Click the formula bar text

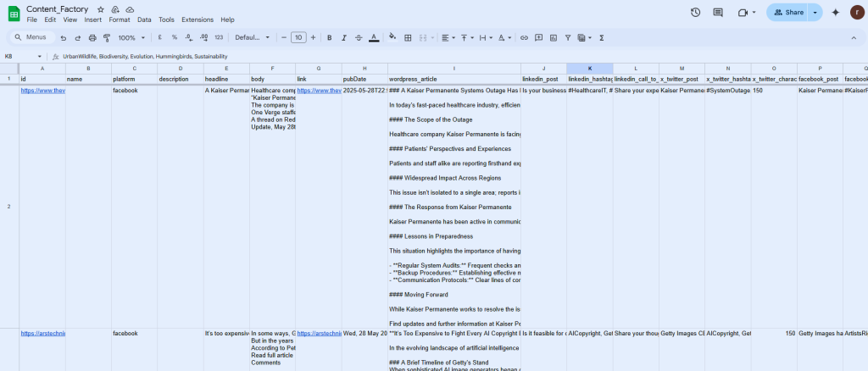click(x=145, y=57)
